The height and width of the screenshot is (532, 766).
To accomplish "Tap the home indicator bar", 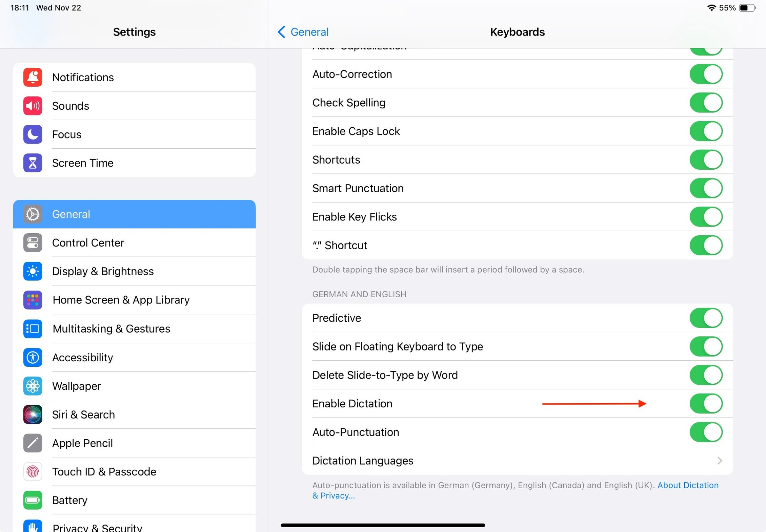I will pyautogui.click(x=383, y=525).
